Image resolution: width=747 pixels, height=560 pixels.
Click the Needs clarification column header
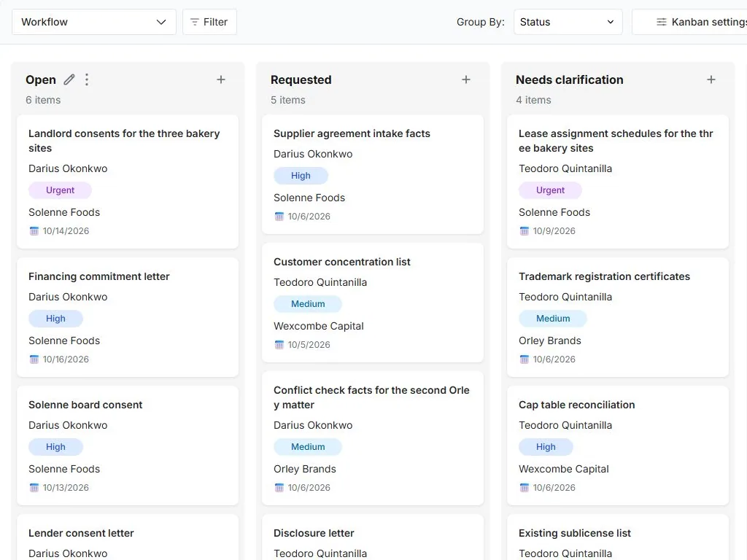[x=569, y=79]
